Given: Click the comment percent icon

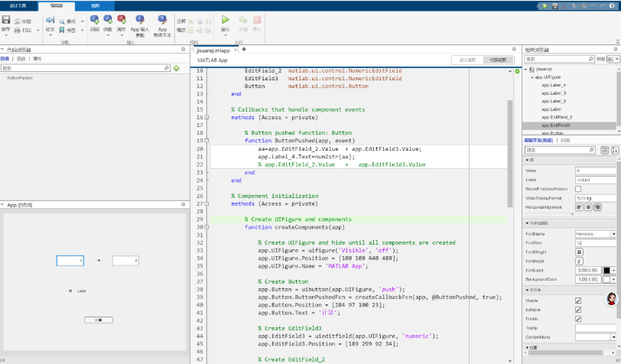Looking at the screenshot, I should [x=191, y=21].
